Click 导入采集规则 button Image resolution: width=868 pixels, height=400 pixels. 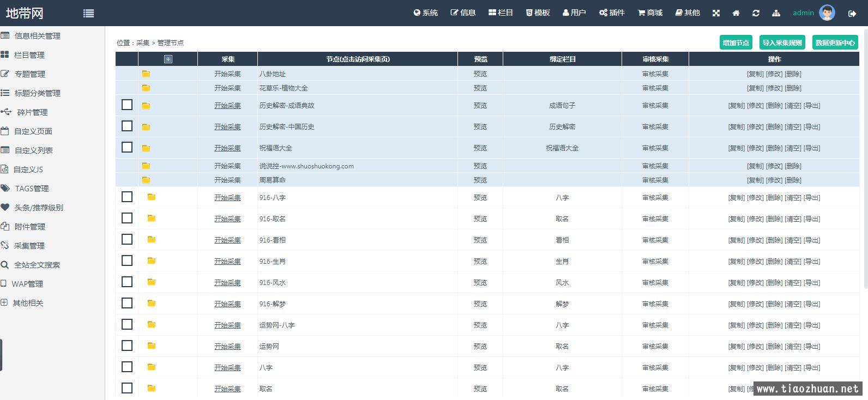click(x=782, y=43)
